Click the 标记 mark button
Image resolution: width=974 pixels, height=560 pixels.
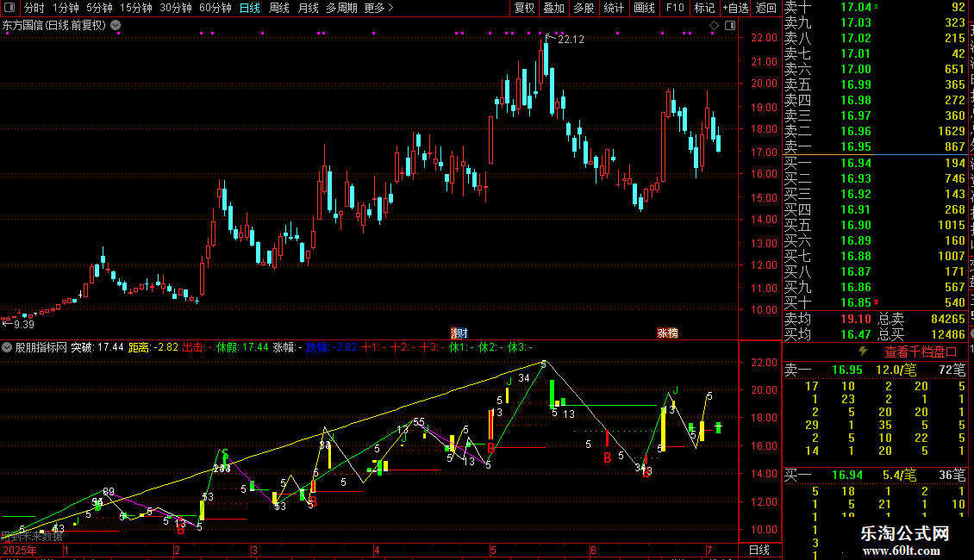(704, 8)
